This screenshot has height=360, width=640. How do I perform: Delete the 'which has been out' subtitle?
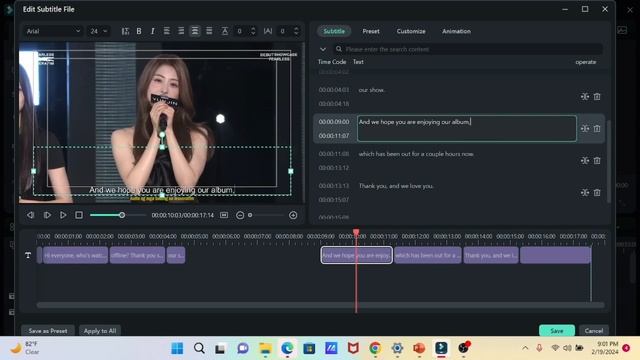(x=597, y=161)
